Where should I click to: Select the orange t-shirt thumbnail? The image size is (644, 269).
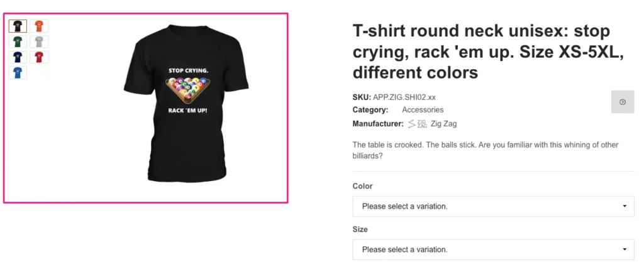coord(39,26)
